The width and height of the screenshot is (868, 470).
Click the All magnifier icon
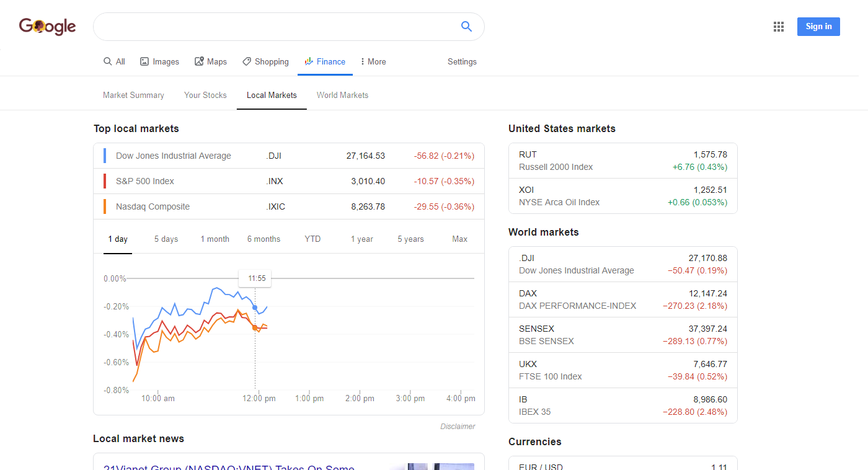pyautogui.click(x=107, y=61)
